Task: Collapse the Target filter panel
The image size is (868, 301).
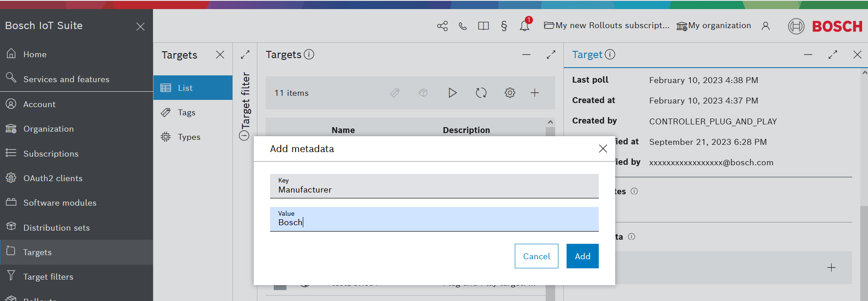Action: tap(244, 135)
